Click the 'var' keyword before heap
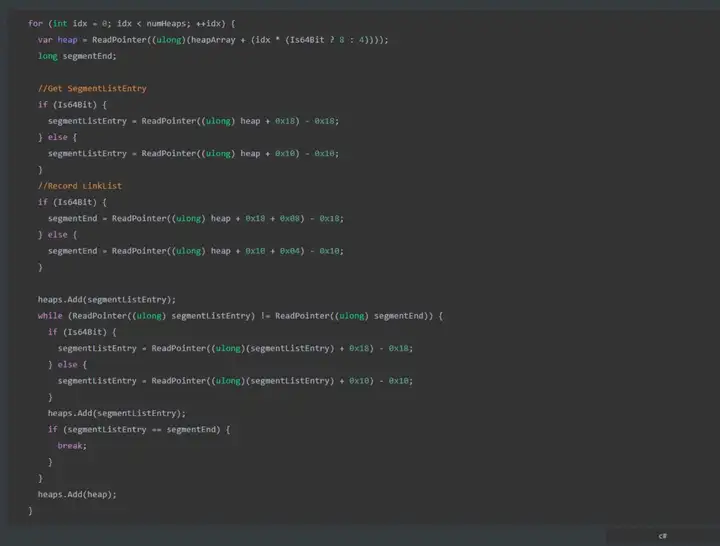This screenshot has width=720, height=546. click(45, 40)
